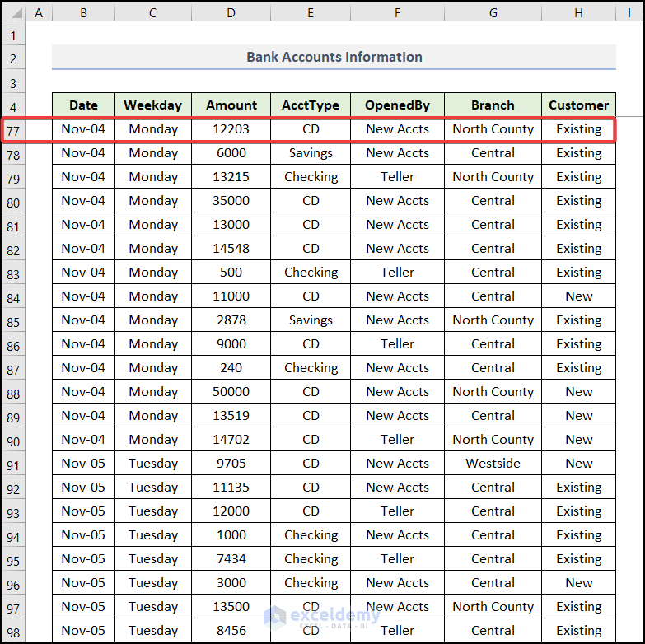Click Checking cell in row 96
Image resolution: width=645 pixels, height=644 pixels.
pyautogui.click(x=311, y=582)
